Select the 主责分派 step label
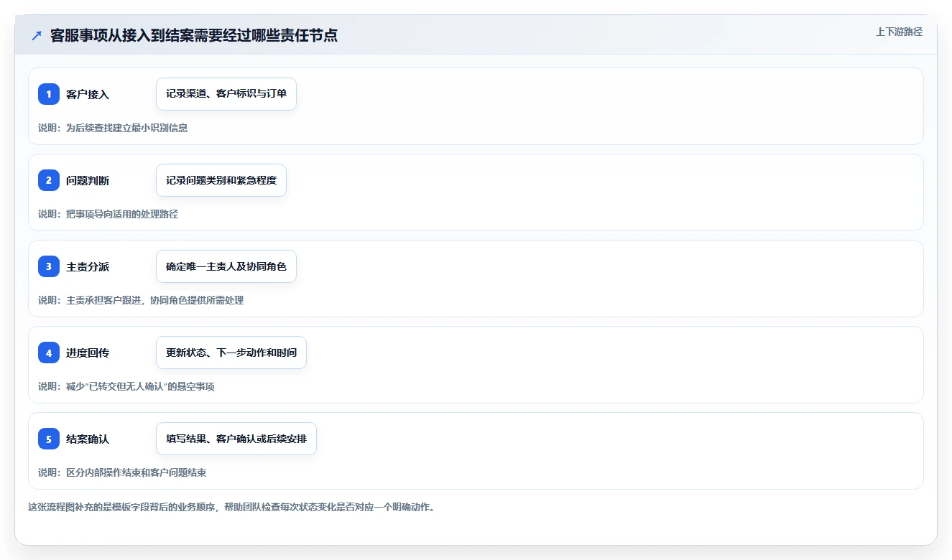 88,266
